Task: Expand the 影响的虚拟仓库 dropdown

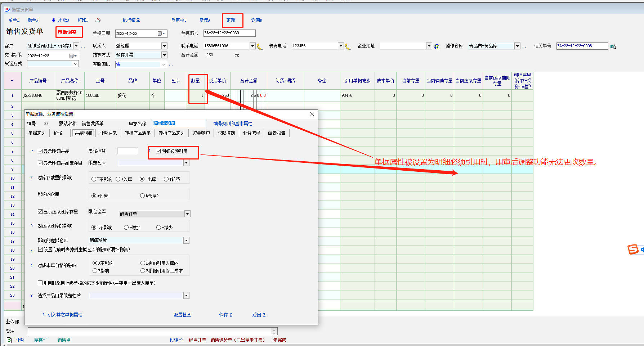Action: pos(186,241)
